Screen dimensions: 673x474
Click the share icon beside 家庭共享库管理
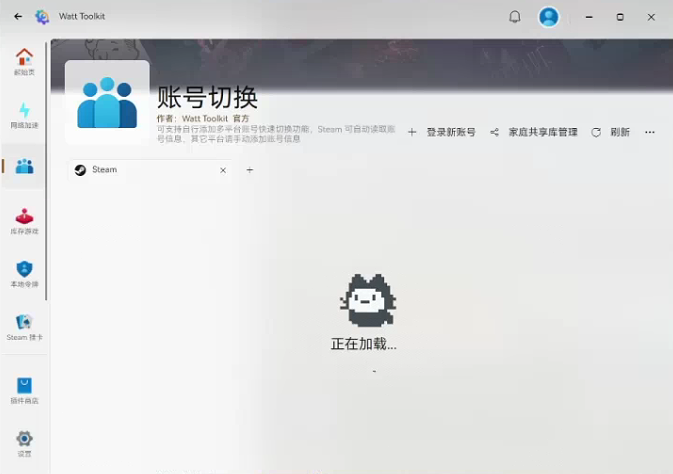coord(494,132)
